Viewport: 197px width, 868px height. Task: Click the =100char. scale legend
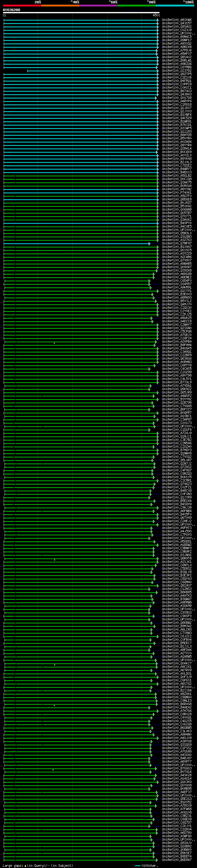click(146, 865)
